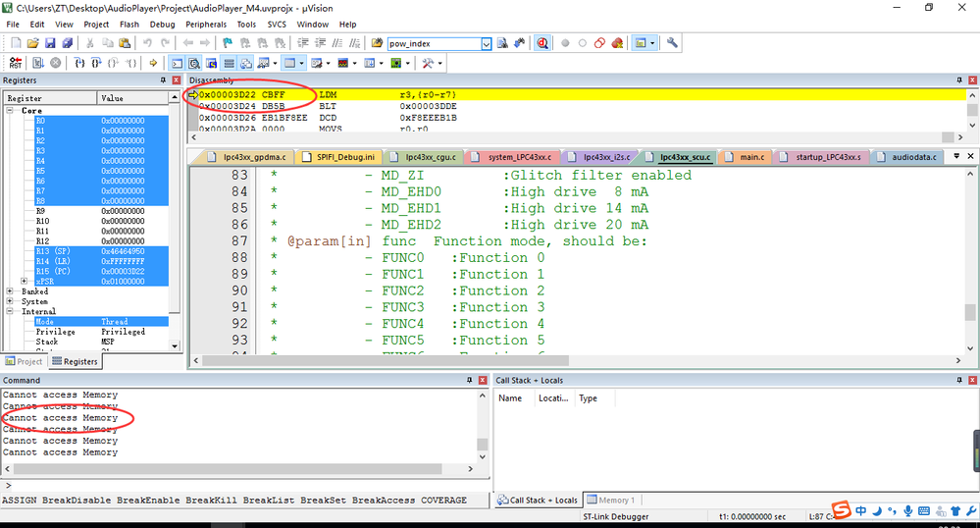This screenshot has width=980, height=528.
Task: Click the Watch Windows icon
Action: pyautogui.click(x=263, y=63)
